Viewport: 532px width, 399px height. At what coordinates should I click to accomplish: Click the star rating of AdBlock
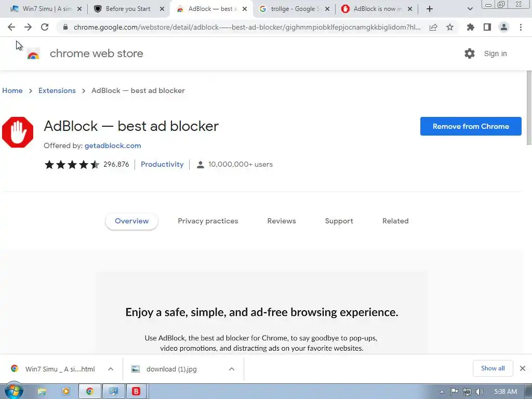point(72,165)
